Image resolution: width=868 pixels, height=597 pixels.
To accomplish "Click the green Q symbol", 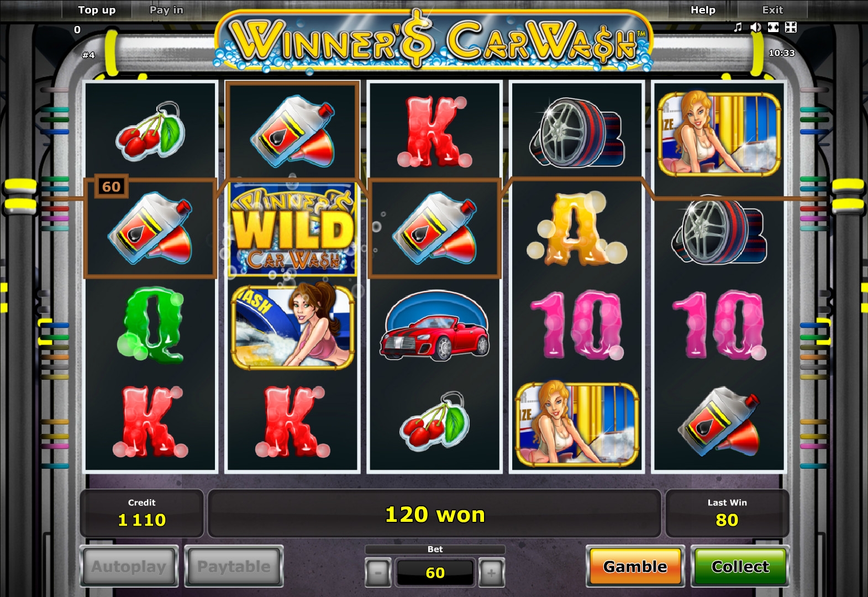I will click(x=150, y=324).
